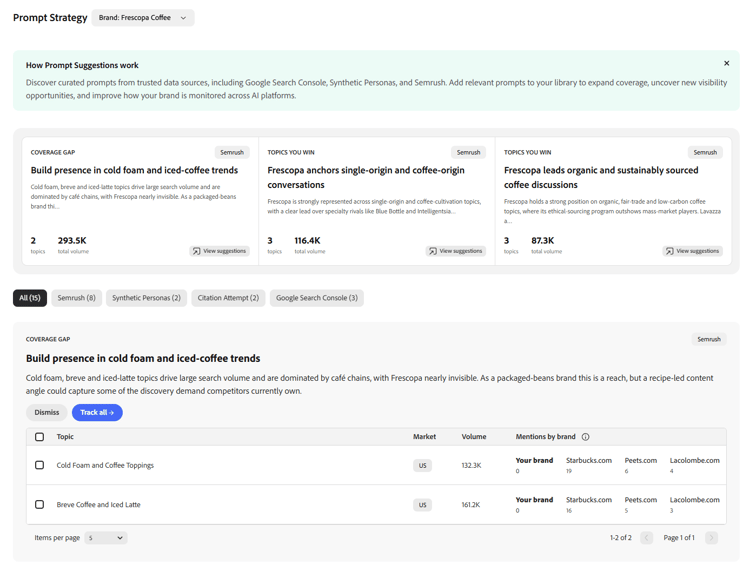Click the 116.4K total volume figure
This screenshot has height=566, width=750.
pos(307,240)
